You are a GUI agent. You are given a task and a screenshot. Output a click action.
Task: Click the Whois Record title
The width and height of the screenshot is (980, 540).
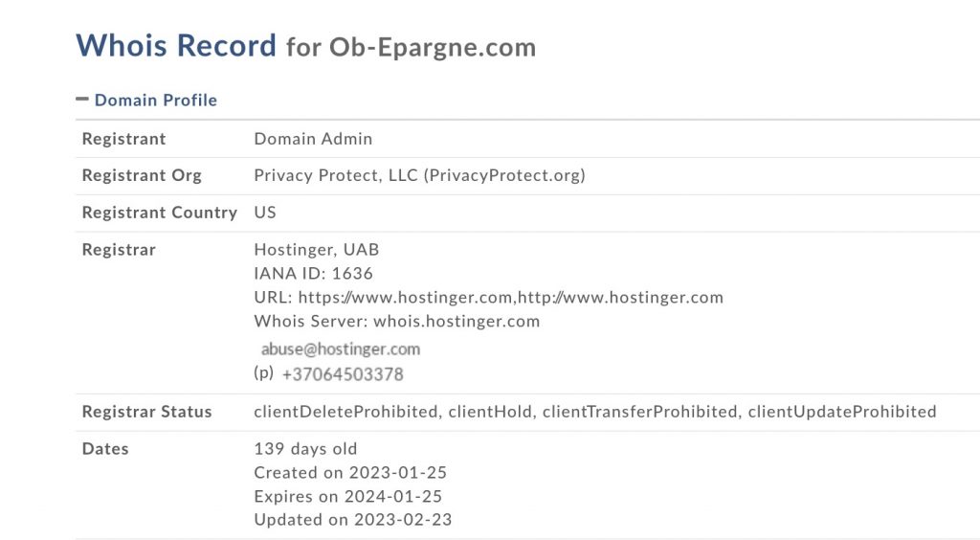tap(176, 46)
